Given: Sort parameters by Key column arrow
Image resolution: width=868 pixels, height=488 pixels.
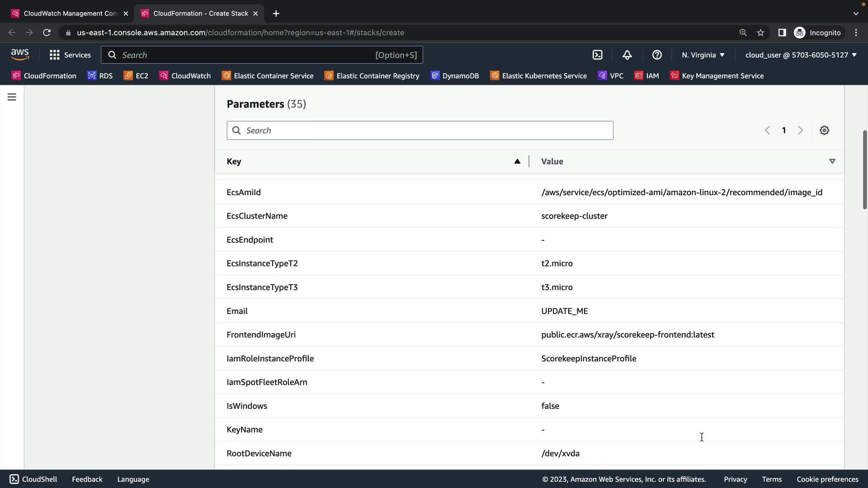Looking at the screenshot, I should tap(517, 161).
